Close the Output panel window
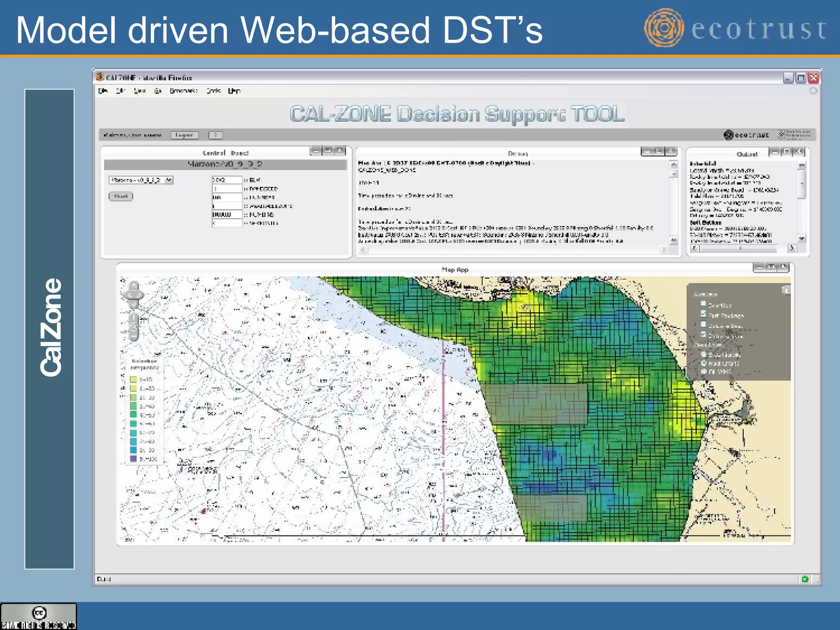Viewport: 840px width, 630px height. [x=799, y=152]
